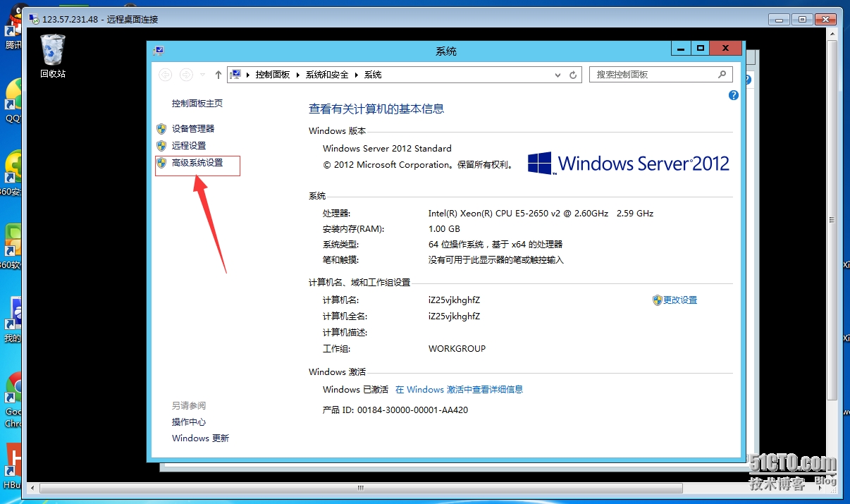Open Advanced system settings (高级系统设置)
Image resolution: width=850 pixels, height=504 pixels.
(197, 163)
